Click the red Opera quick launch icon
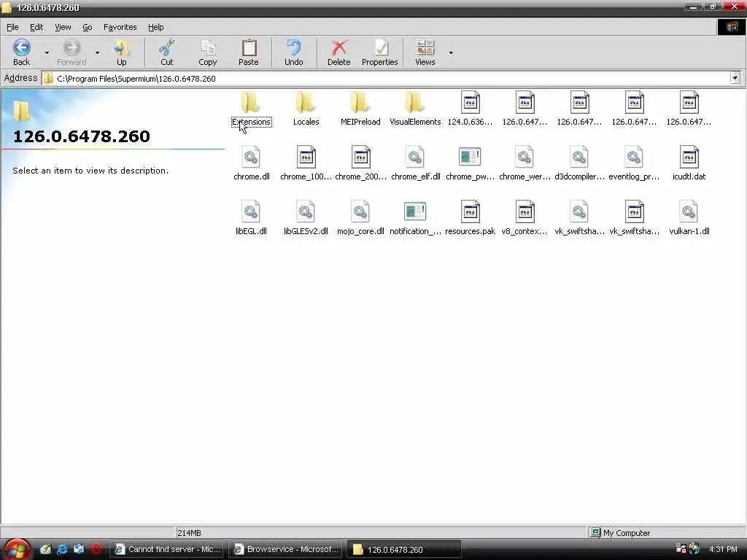Image resolution: width=747 pixels, height=560 pixels. tap(96, 549)
